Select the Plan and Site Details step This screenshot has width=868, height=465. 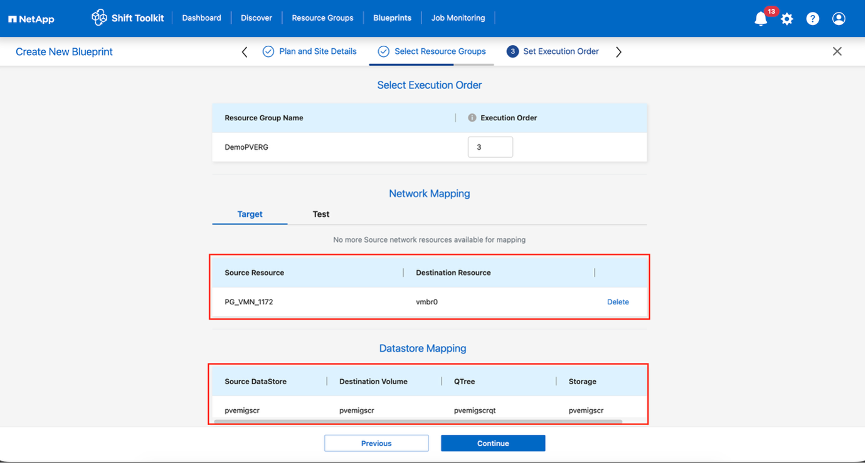click(317, 51)
